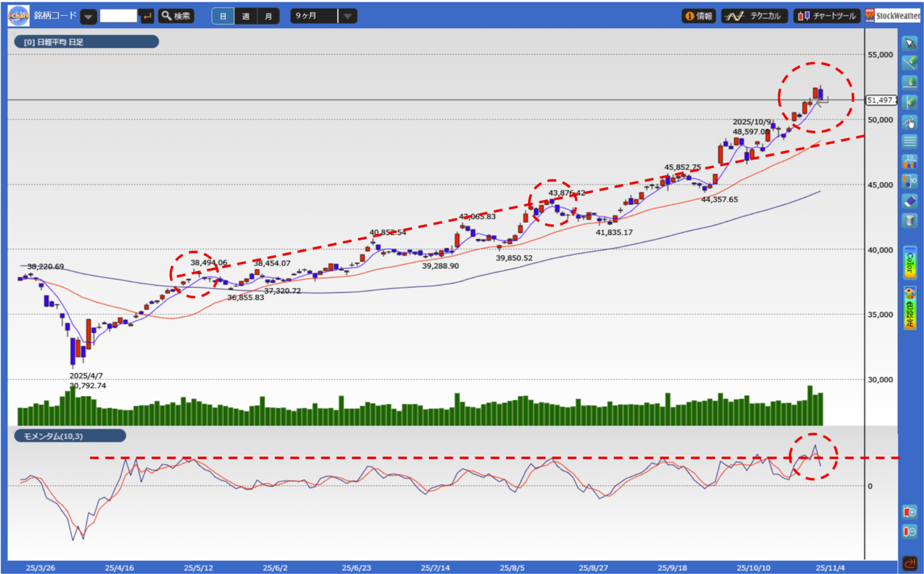Click the stock code input field
Image resolution: width=924 pixels, height=574 pixels.
[x=118, y=16]
